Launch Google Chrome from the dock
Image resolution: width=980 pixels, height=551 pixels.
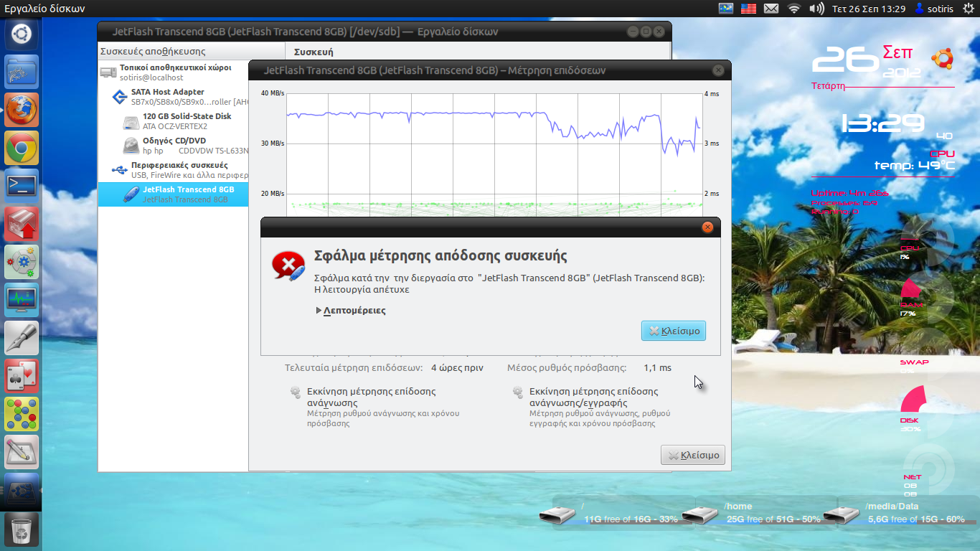[22, 149]
